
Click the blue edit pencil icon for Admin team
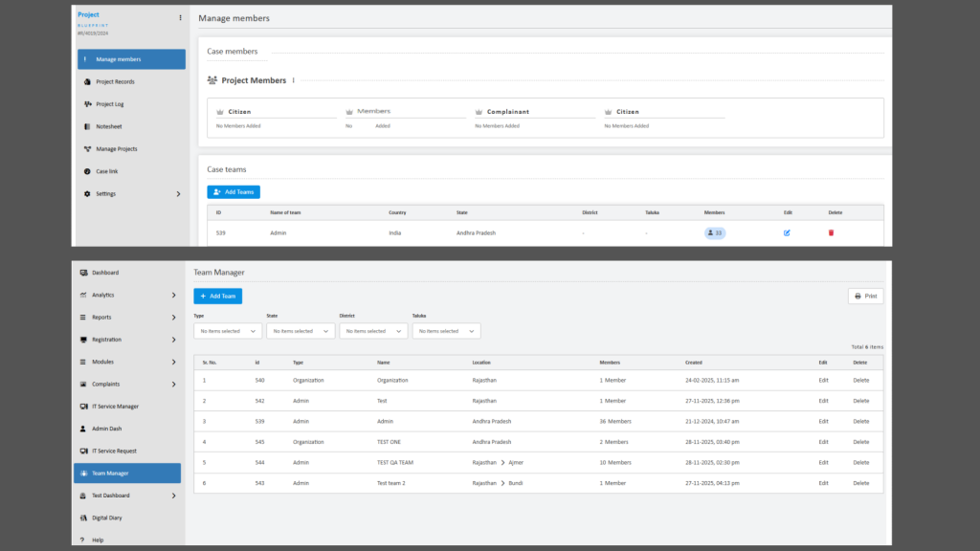point(787,232)
